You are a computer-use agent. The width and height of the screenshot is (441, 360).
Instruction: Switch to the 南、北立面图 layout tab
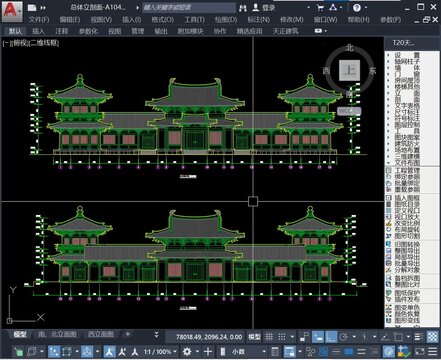pyautogui.click(x=57, y=334)
